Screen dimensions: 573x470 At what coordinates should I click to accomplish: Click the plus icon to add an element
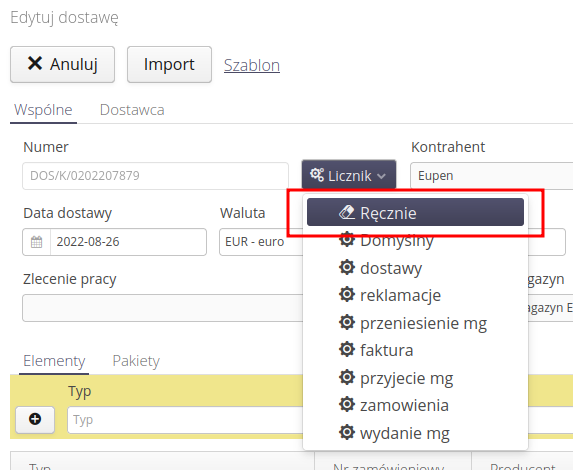click(35, 419)
